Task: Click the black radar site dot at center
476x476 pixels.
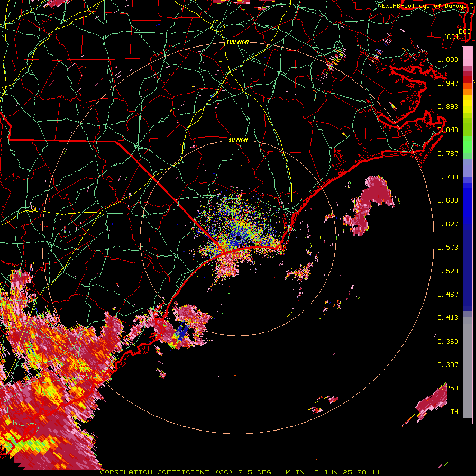Action: [x=238, y=238]
